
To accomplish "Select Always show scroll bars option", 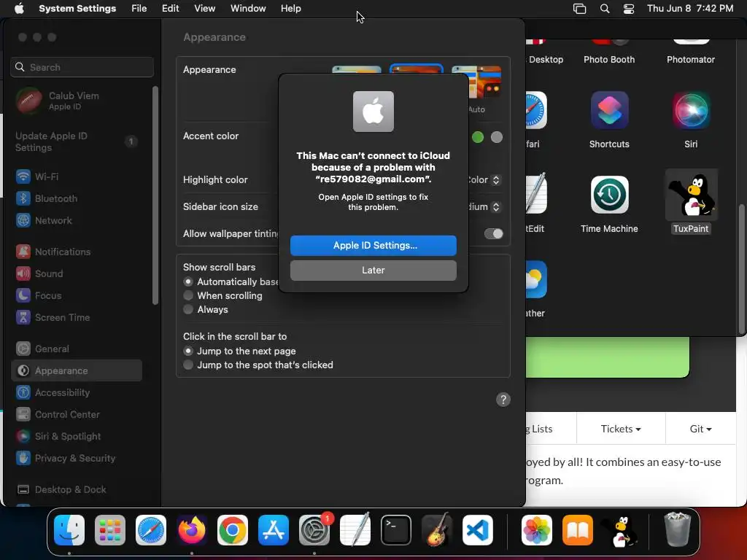I will [x=188, y=309].
